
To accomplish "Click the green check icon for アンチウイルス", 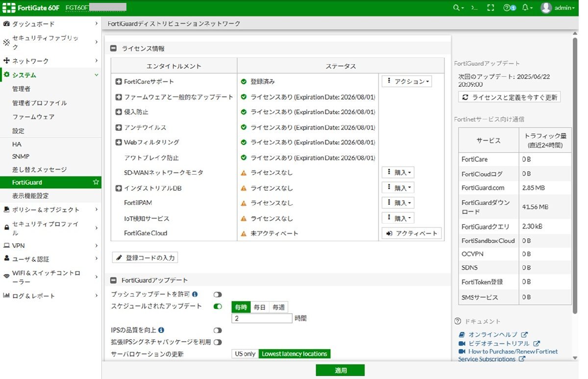I will pos(244,127).
